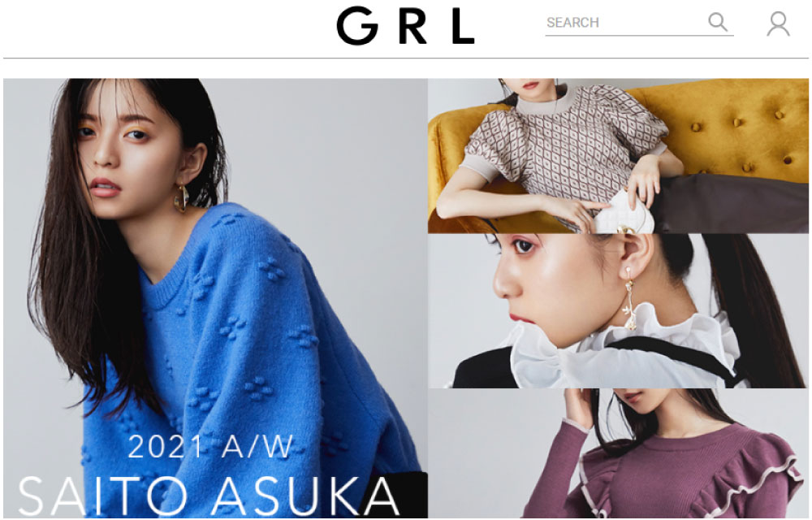Click the letter G of the logo
The width and height of the screenshot is (812, 520).
[x=357, y=26]
